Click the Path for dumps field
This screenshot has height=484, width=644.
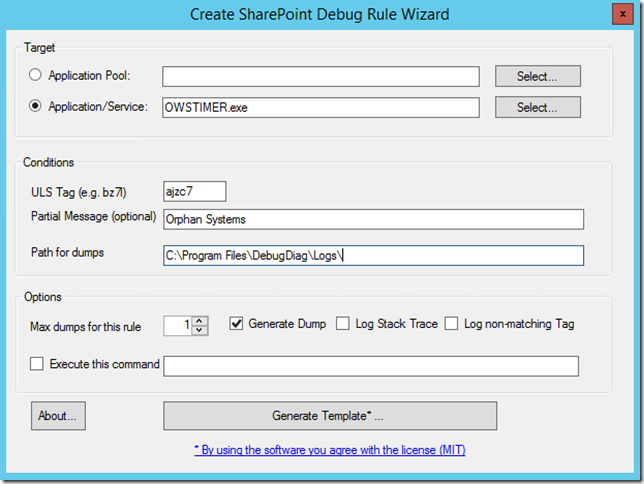pyautogui.click(x=373, y=256)
